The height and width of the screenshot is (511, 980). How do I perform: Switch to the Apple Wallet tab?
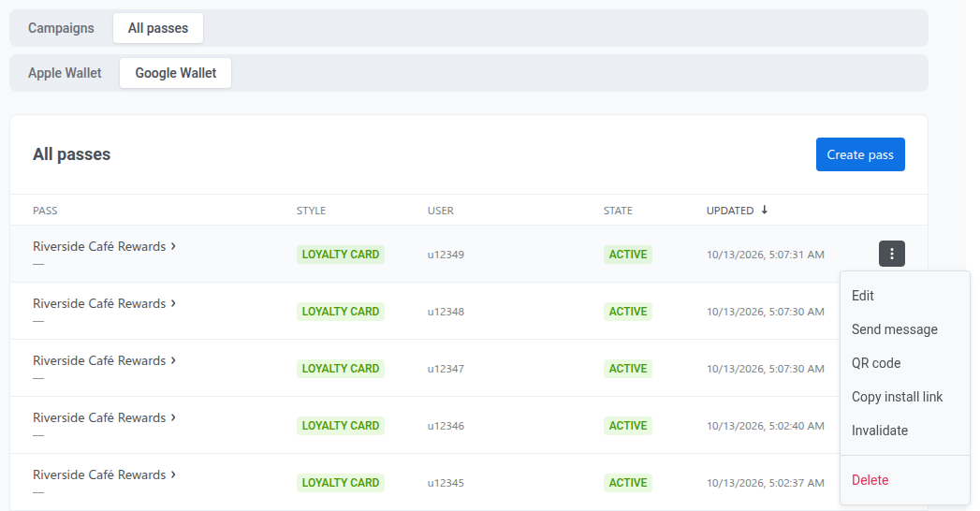(65, 73)
